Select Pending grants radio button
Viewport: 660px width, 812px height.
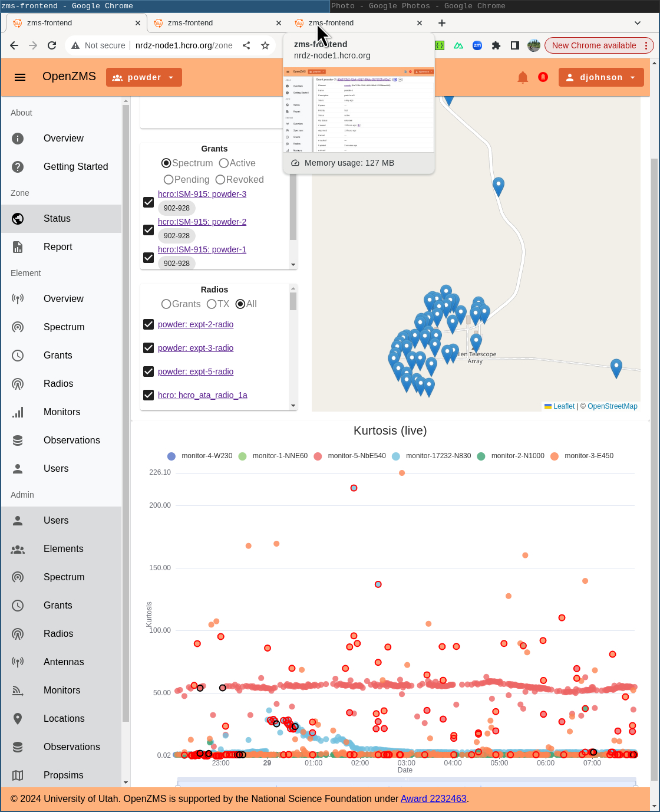tap(169, 180)
